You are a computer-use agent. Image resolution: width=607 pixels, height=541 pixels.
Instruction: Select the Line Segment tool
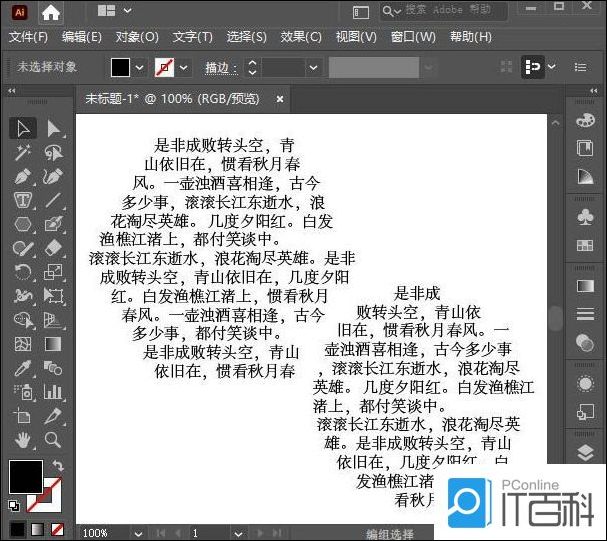[53, 200]
